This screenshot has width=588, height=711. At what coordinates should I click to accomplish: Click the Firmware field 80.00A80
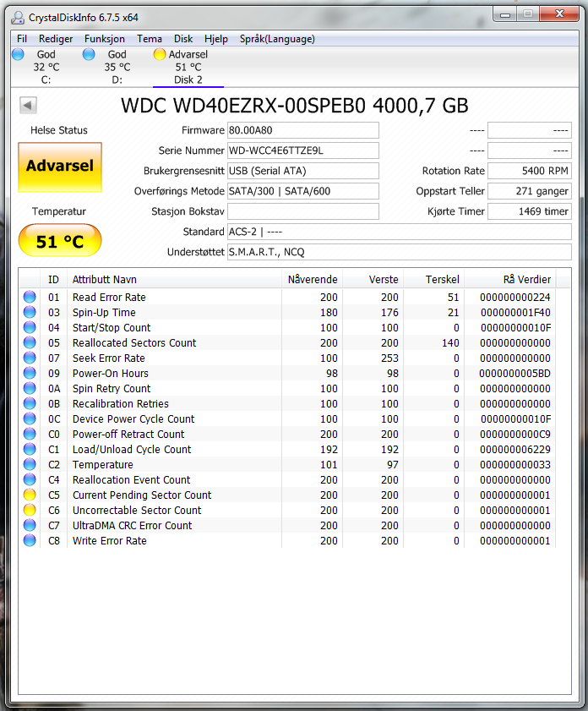pyautogui.click(x=303, y=130)
